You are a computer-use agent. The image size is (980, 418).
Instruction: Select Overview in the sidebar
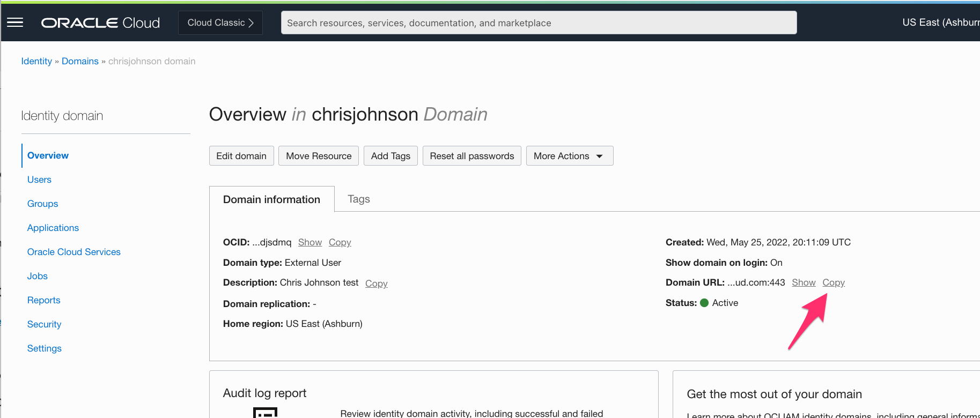[48, 155]
